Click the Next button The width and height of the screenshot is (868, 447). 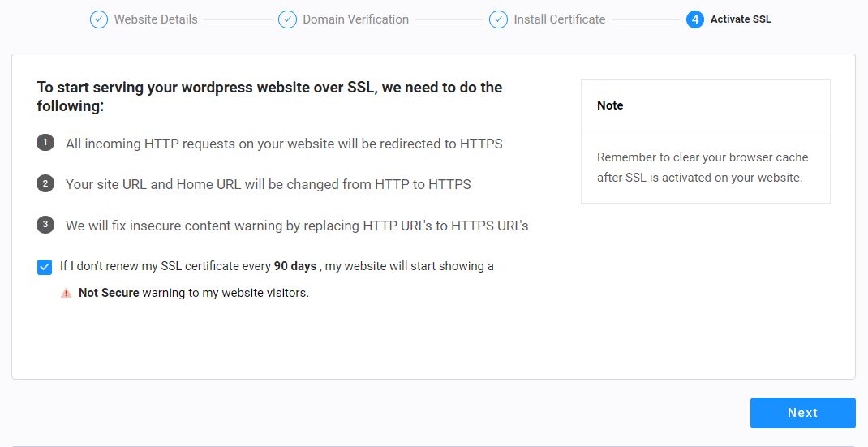pyautogui.click(x=802, y=413)
